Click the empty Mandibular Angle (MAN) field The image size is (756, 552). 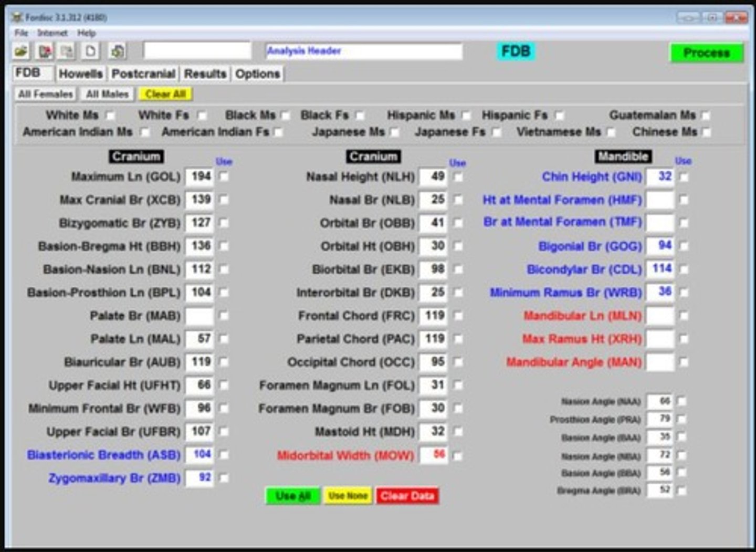pyautogui.click(x=660, y=362)
